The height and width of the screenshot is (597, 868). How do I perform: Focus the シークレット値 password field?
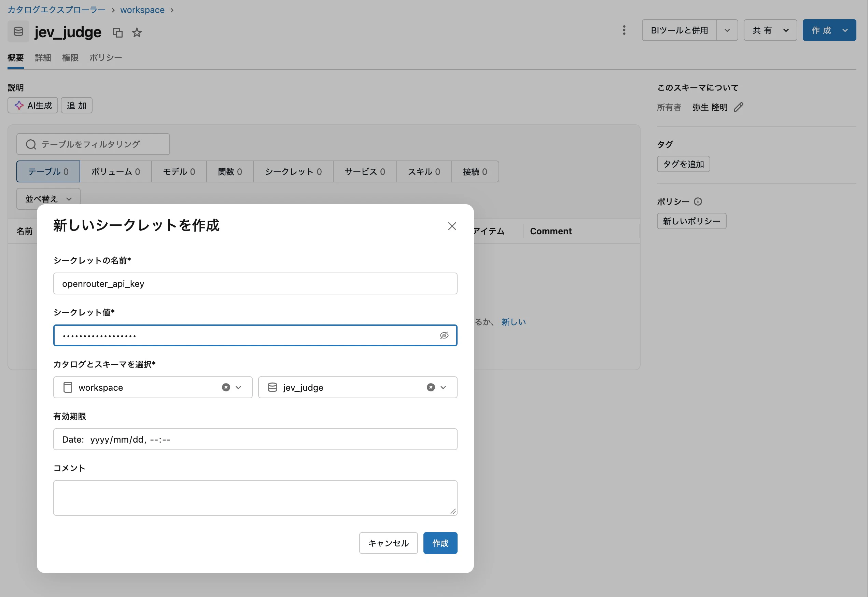tap(255, 335)
